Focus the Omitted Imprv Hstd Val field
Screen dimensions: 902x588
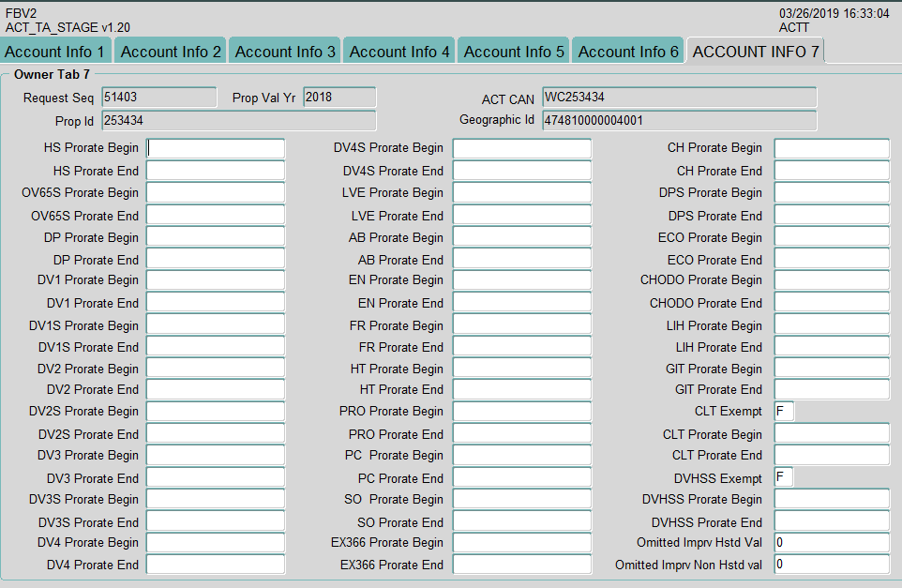[x=831, y=543]
